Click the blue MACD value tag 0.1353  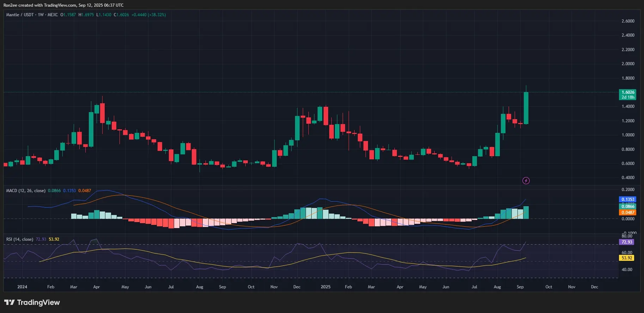628,200
